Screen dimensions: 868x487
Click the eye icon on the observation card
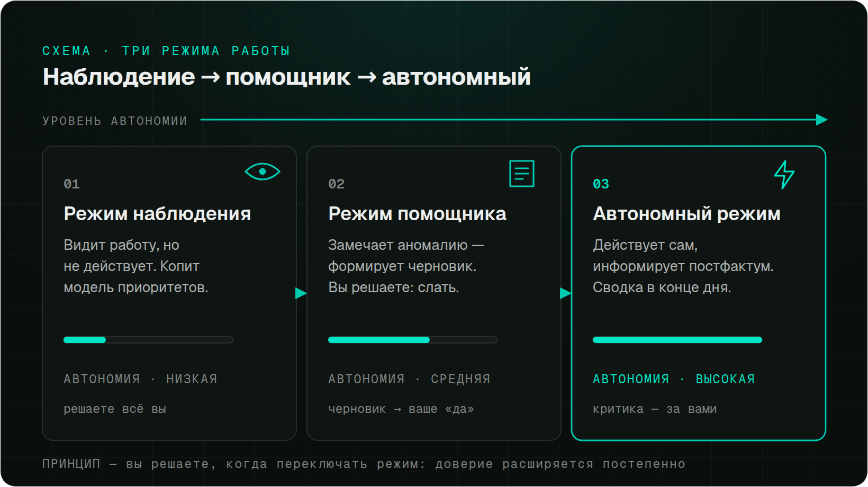click(263, 172)
